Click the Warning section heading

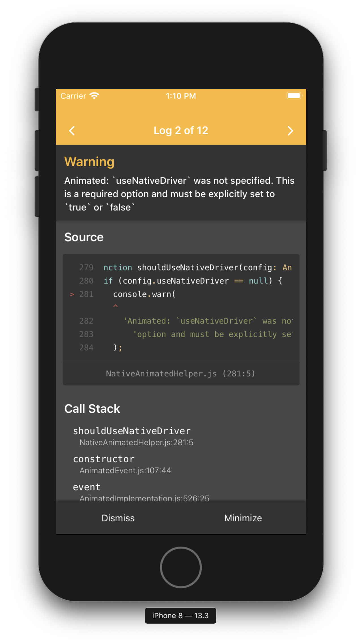[89, 162]
